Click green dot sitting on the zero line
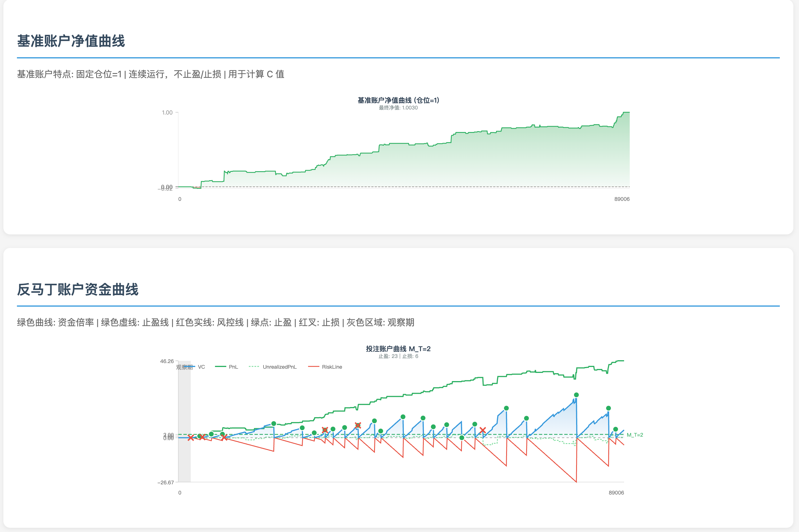The width and height of the screenshot is (799, 532). (x=461, y=438)
